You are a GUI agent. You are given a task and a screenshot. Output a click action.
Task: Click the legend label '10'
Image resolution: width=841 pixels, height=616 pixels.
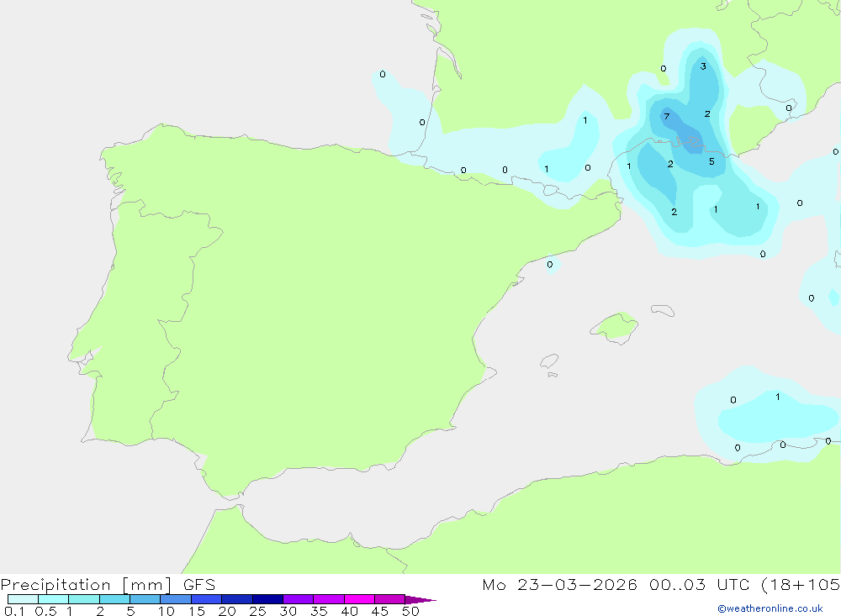167,611
